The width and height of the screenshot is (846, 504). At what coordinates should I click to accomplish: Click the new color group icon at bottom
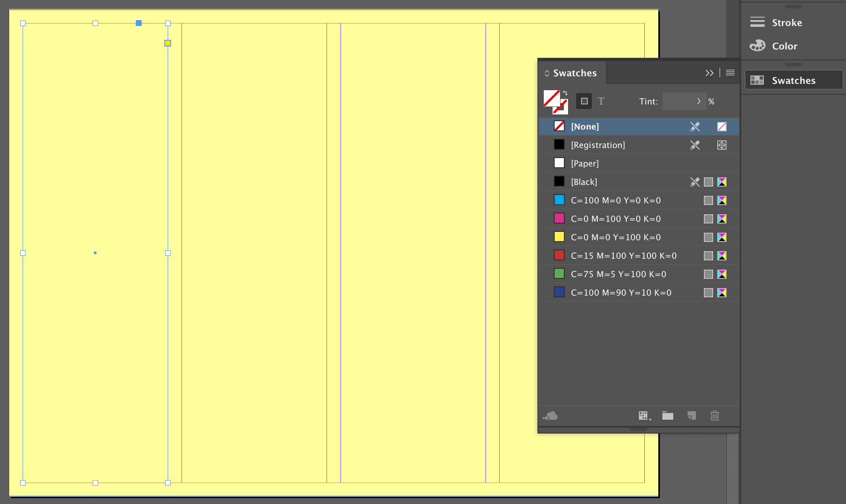click(667, 415)
